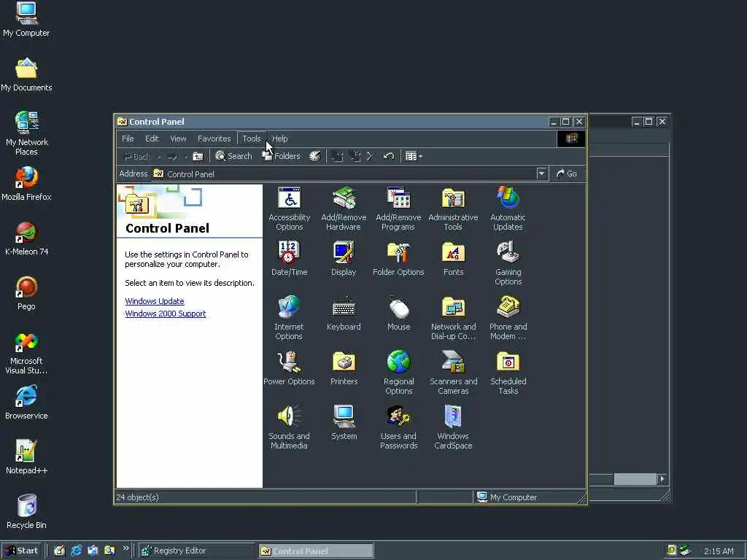Open Network and Dial-up Connections icon
Viewport: 747px width, 560px height.
tap(453, 318)
